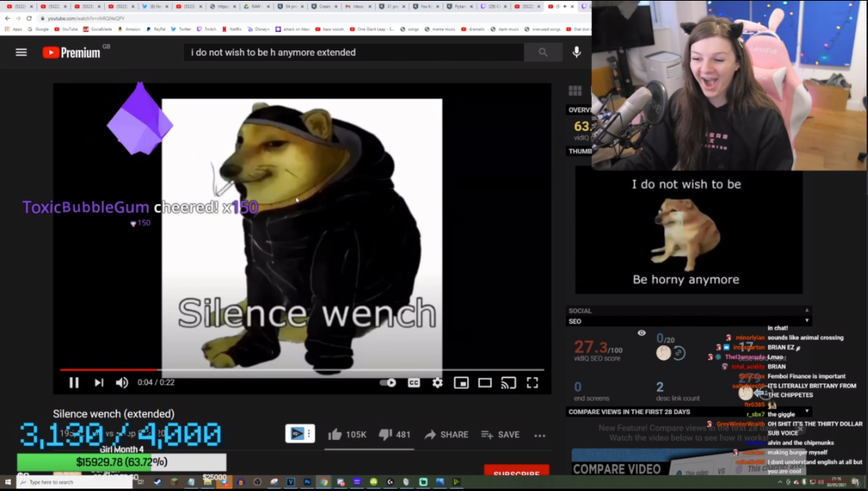Go to the YouTube Premium home logo
868x491 pixels.
tap(72, 52)
